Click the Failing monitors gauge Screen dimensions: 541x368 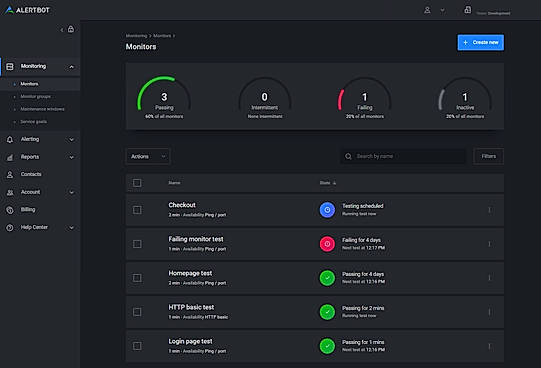click(x=365, y=98)
